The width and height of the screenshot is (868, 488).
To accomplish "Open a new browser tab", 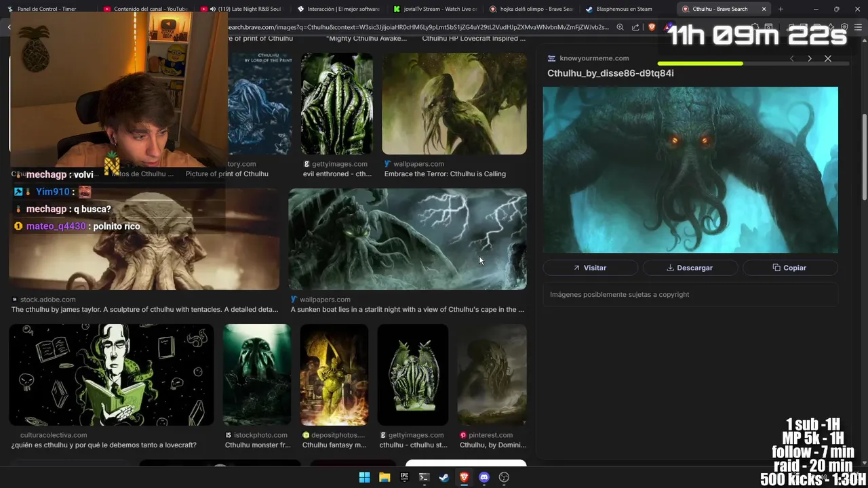I will (781, 9).
